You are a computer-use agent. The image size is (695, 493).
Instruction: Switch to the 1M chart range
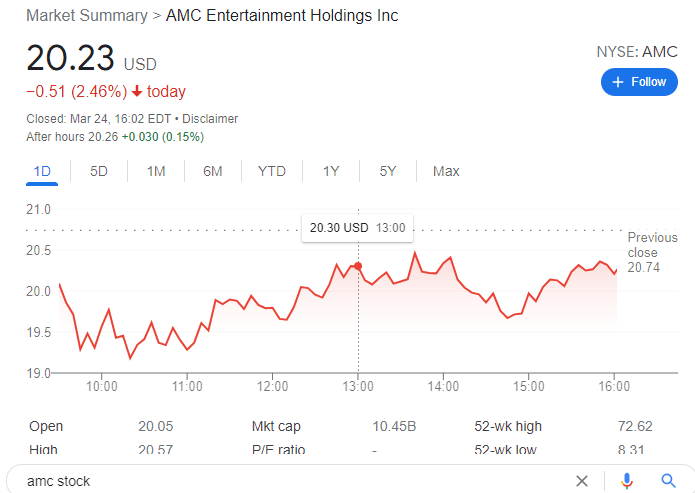click(156, 171)
